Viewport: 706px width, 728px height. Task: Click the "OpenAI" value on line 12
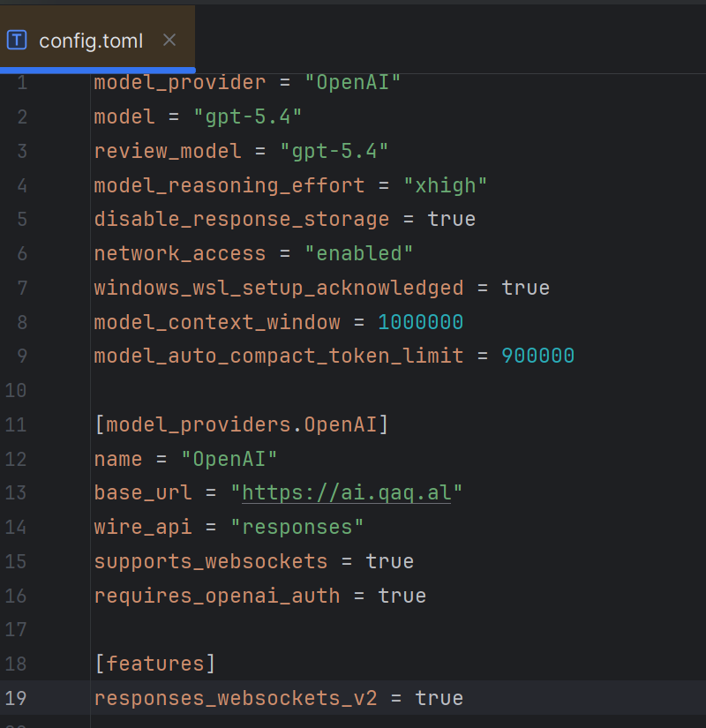[x=229, y=460]
